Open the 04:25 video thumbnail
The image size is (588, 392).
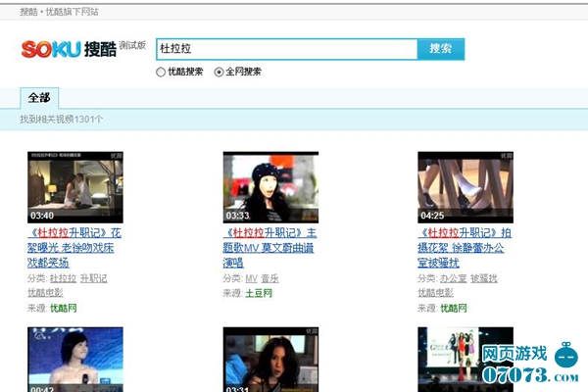click(x=465, y=186)
